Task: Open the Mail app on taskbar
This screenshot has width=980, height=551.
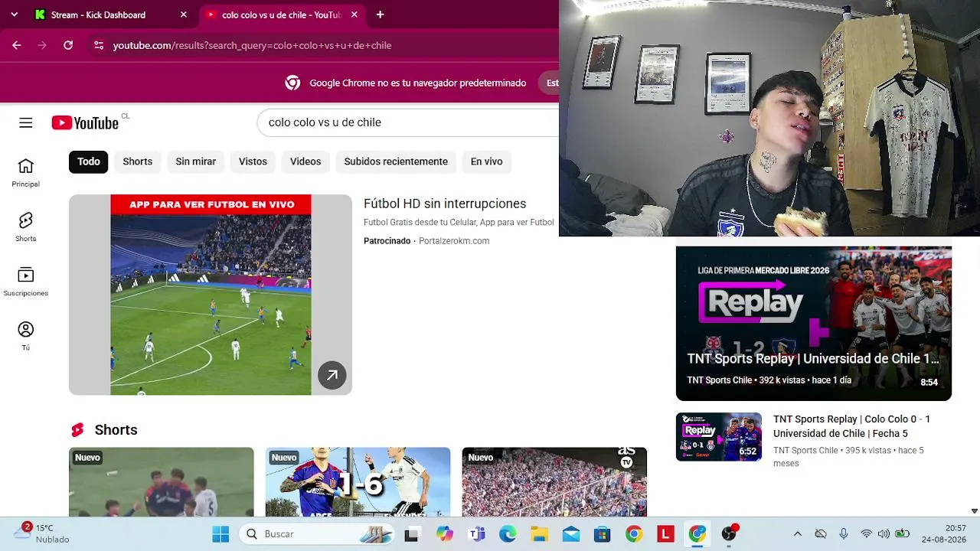Action: [x=571, y=534]
